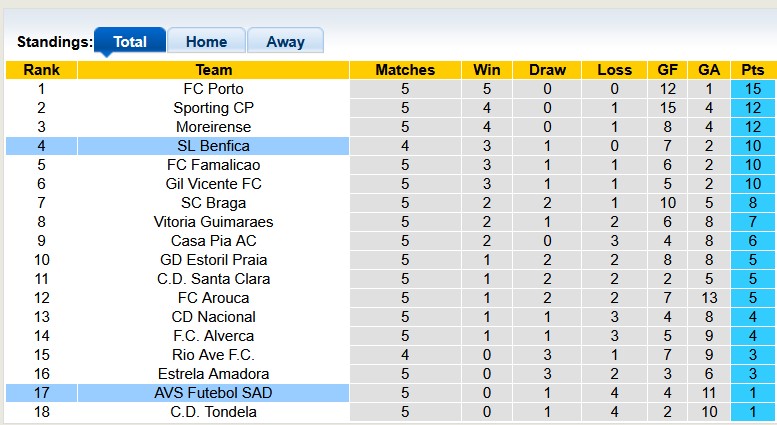Click the highlighted SL Benfica row
Image resolution: width=777 pixels, height=425 pixels.
[214, 146]
